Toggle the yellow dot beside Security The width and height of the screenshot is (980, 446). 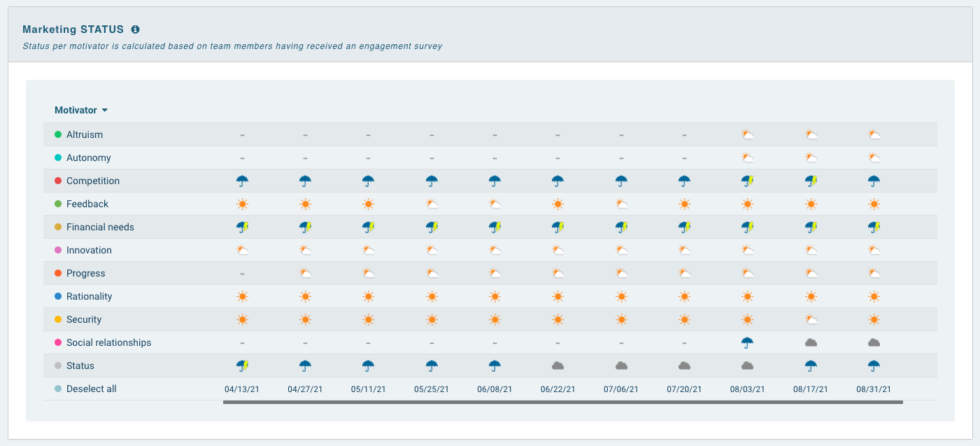click(x=57, y=319)
